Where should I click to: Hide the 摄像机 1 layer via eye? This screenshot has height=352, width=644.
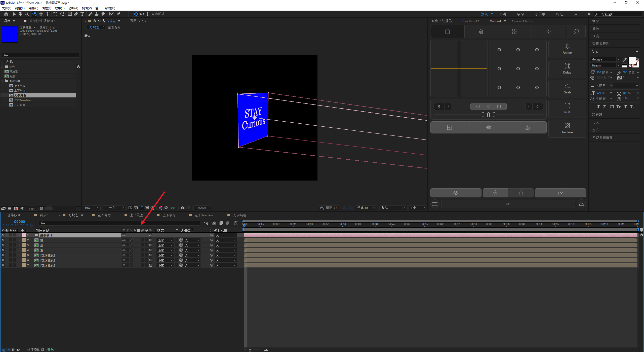pyautogui.click(x=3, y=235)
